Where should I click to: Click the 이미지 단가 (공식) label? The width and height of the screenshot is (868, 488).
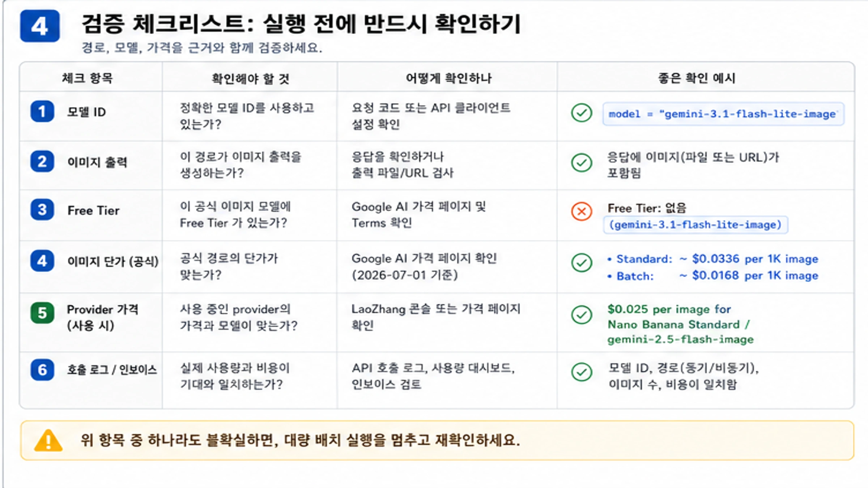tap(113, 261)
